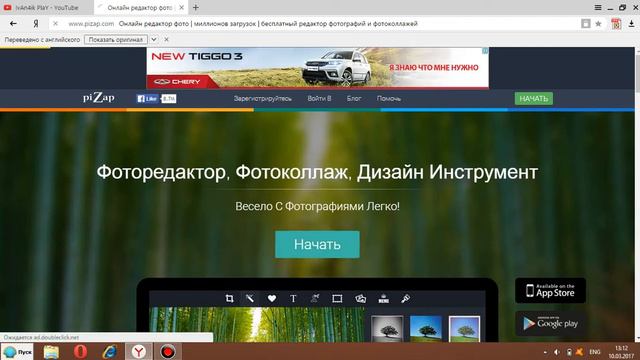Click the red extension icon in toolbar

616,24
